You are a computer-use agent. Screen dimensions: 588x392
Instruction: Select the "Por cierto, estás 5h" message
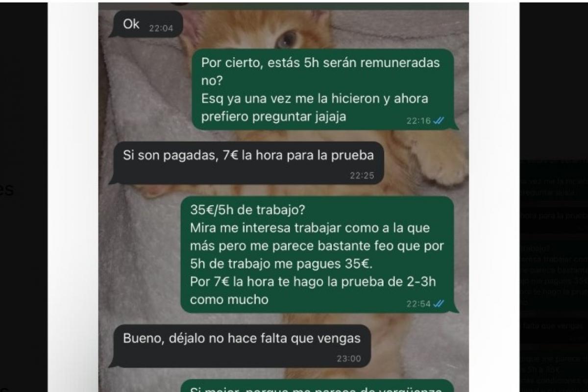click(x=323, y=90)
